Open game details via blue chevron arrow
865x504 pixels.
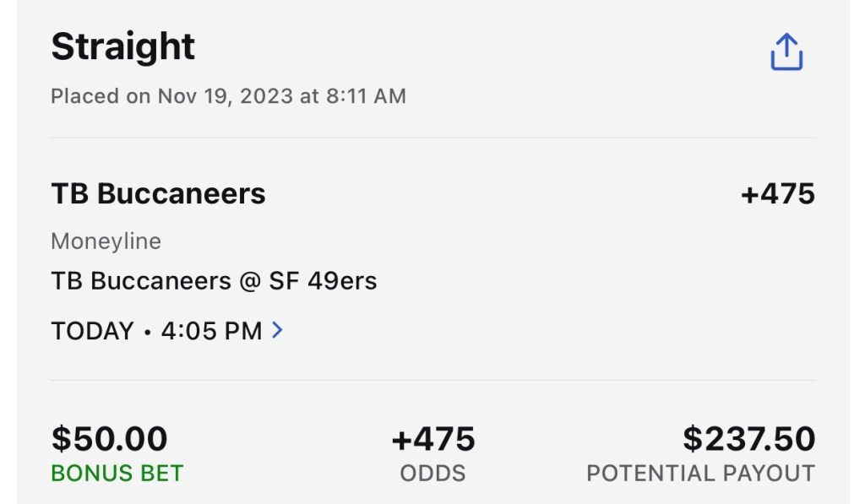click(277, 330)
